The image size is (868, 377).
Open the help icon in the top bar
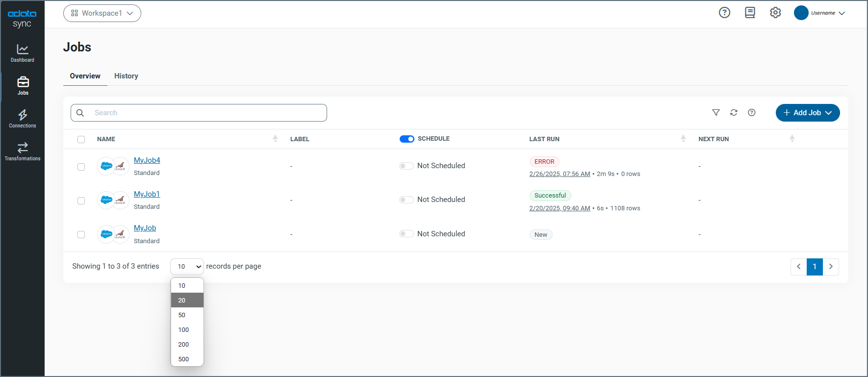[724, 13]
